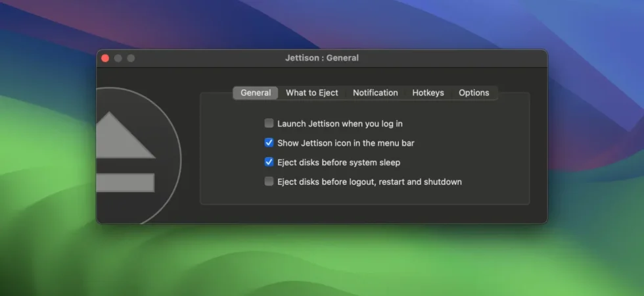Screen dimensions: 644x296
Task: Click the gray minimize window button
Action: click(x=118, y=59)
